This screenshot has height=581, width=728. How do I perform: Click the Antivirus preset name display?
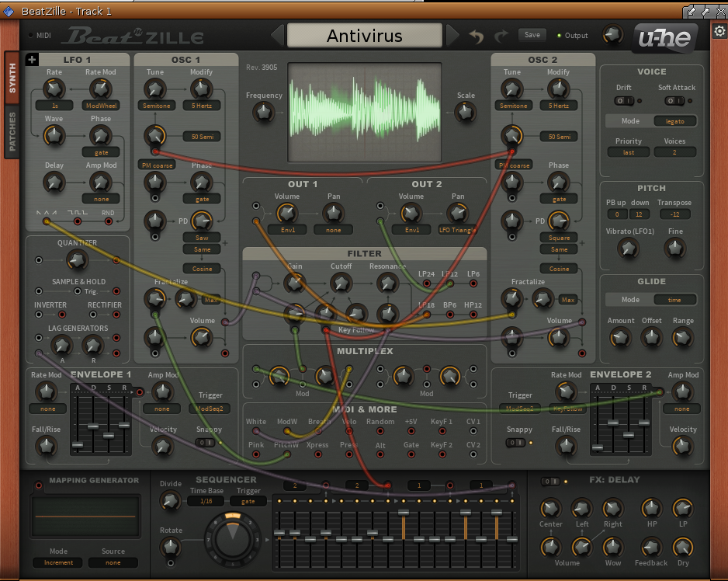coord(365,36)
